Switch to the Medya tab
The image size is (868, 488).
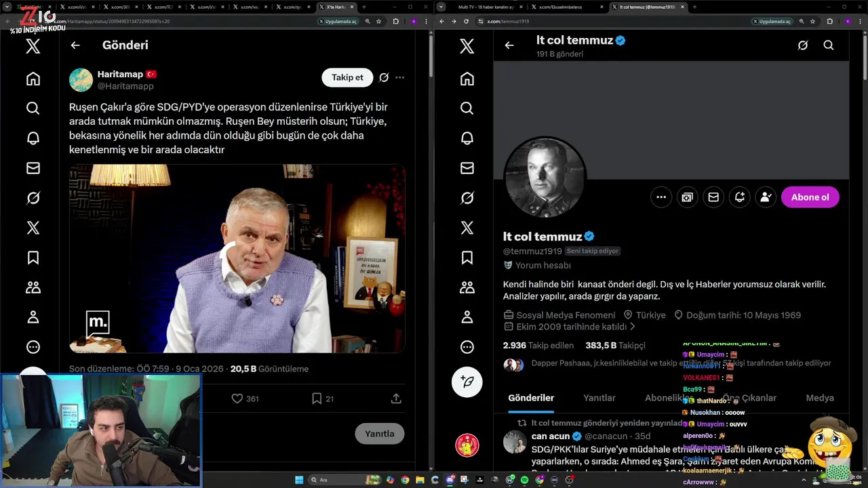click(820, 398)
